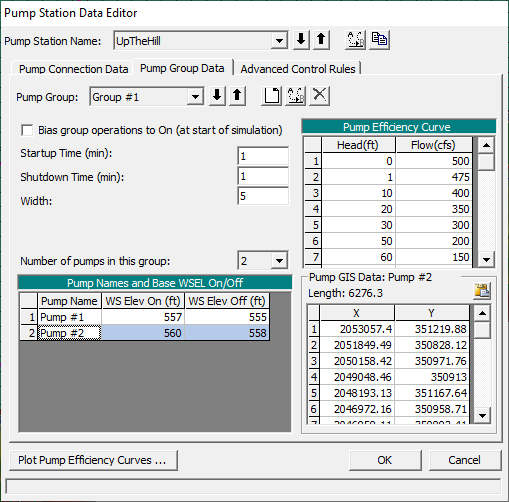
Task: Click the GIS data table scrollbar thumb
Action: 482,330
